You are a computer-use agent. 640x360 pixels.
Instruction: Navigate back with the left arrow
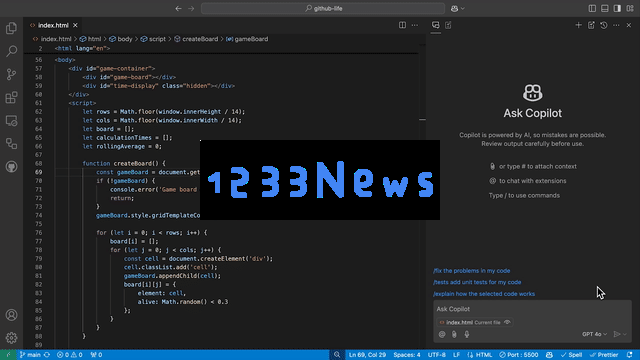pos(178,8)
